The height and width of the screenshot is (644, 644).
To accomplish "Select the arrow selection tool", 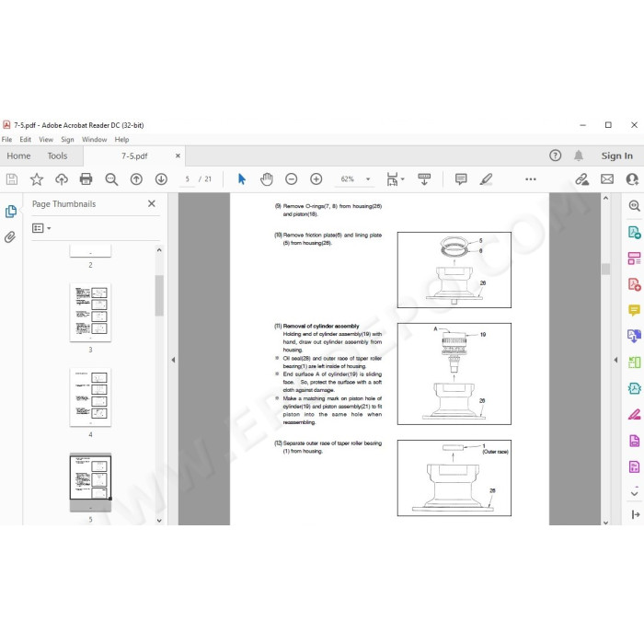I will click(x=241, y=179).
